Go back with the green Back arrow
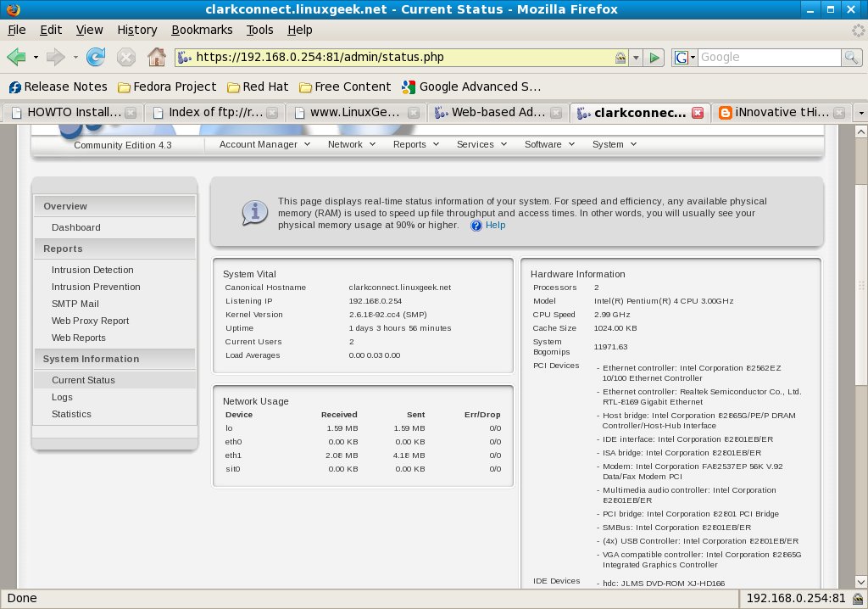Screen dimensions: 868x609 tap(17, 57)
